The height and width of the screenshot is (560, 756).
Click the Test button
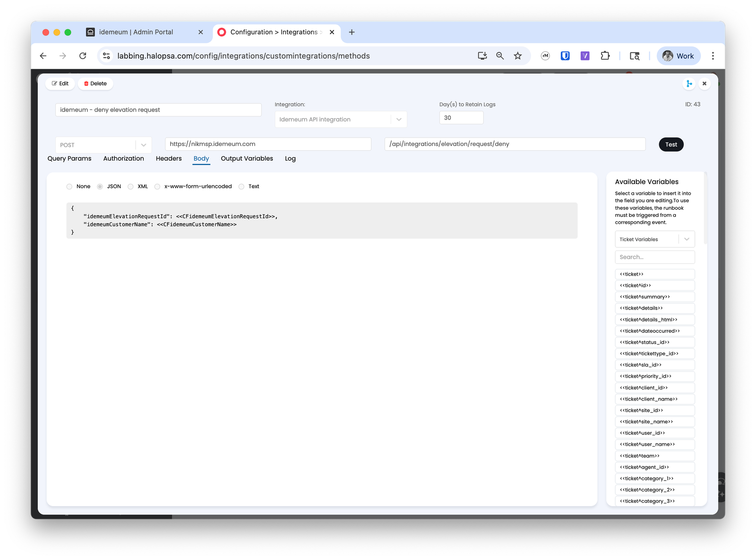click(671, 145)
